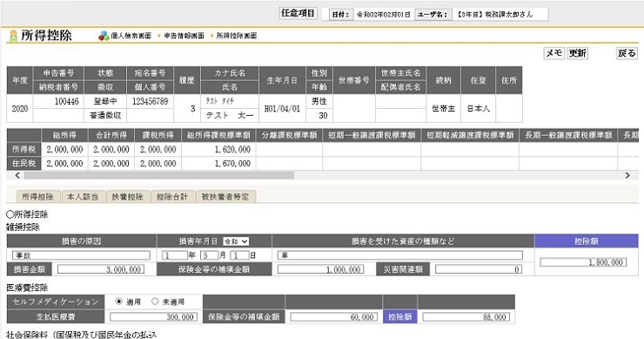Click the 戻る button

click(627, 53)
